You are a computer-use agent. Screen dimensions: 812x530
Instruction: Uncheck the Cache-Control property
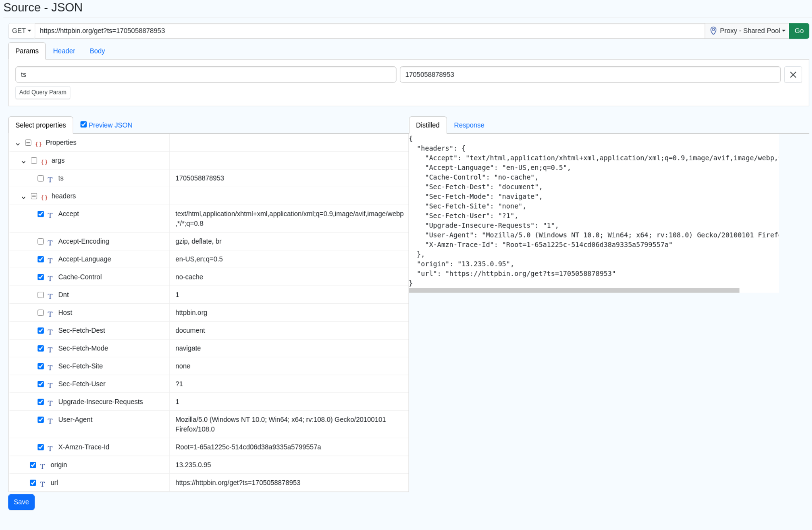(x=40, y=277)
